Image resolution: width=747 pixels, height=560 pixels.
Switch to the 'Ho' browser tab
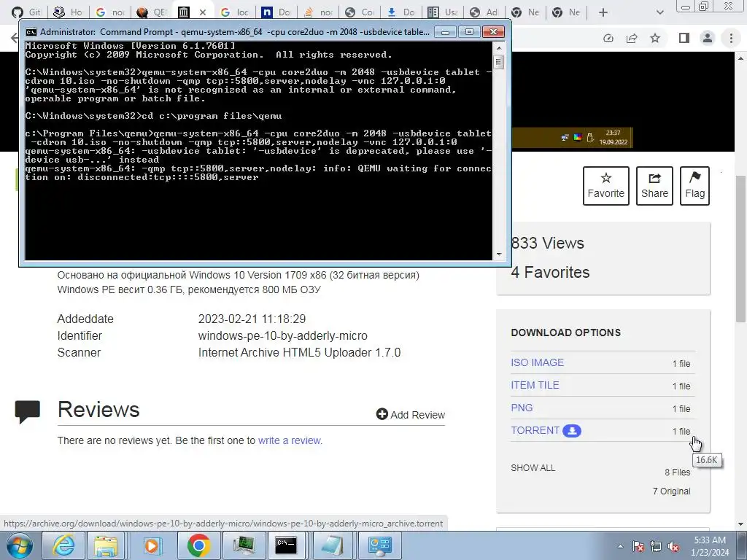pyautogui.click(x=68, y=12)
